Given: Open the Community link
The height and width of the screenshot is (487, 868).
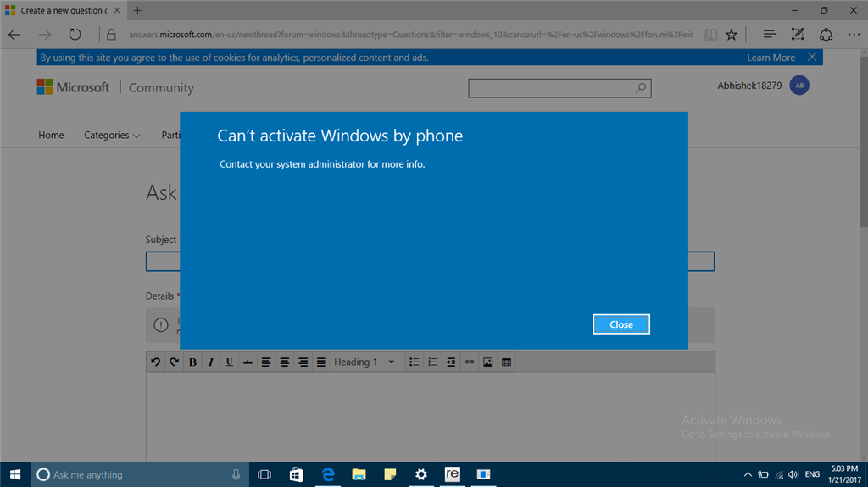Looking at the screenshot, I should (x=161, y=87).
